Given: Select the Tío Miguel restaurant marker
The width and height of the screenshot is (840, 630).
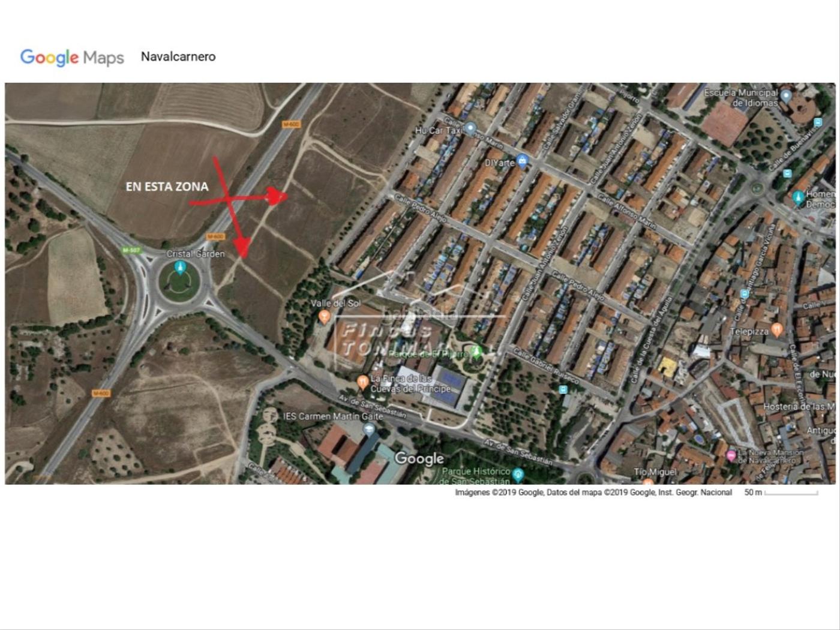Looking at the screenshot, I should [x=648, y=481].
